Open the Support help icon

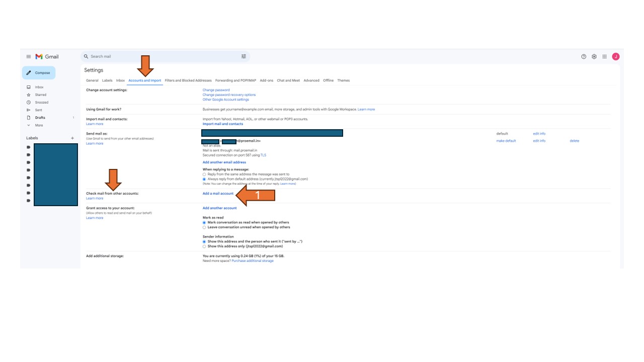click(584, 57)
